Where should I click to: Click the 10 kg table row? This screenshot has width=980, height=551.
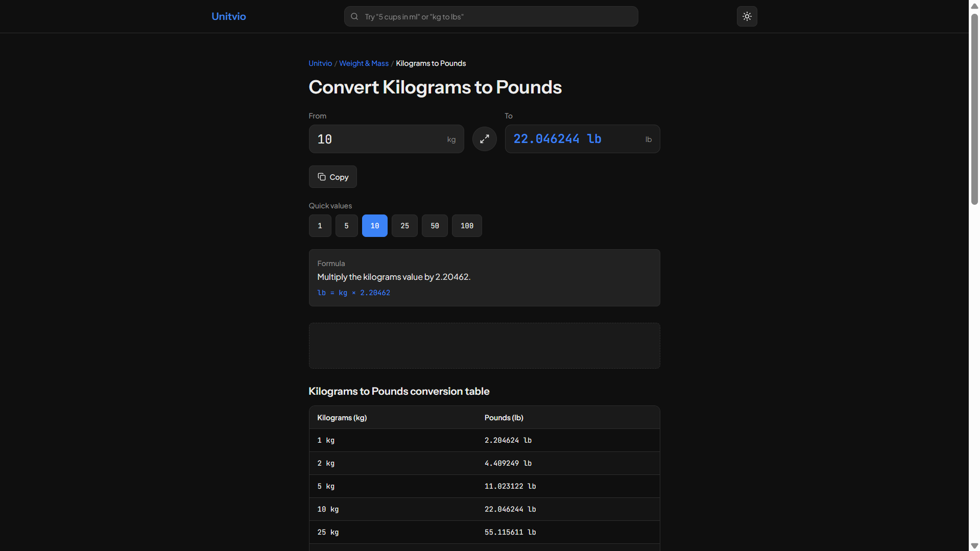[484, 509]
